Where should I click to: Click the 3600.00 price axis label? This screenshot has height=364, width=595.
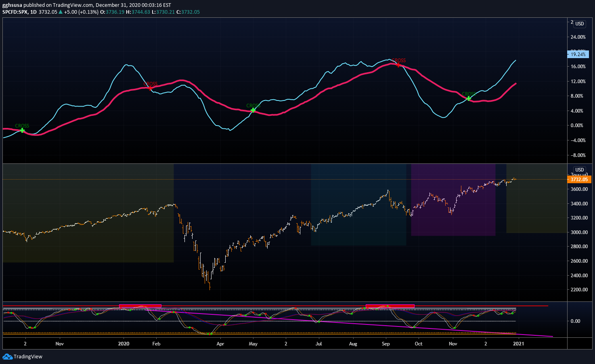tap(579, 189)
